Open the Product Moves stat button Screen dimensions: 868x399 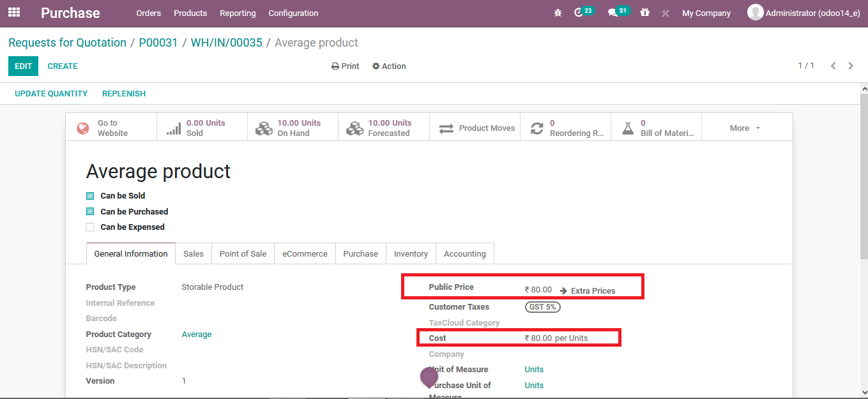click(475, 128)
